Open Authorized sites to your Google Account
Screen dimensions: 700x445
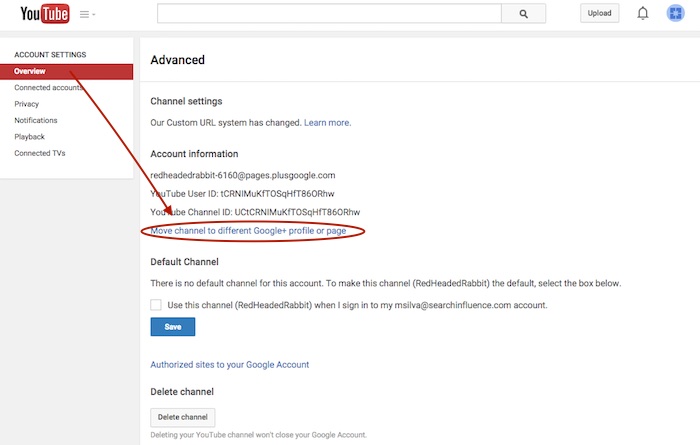tap(229, 365)
